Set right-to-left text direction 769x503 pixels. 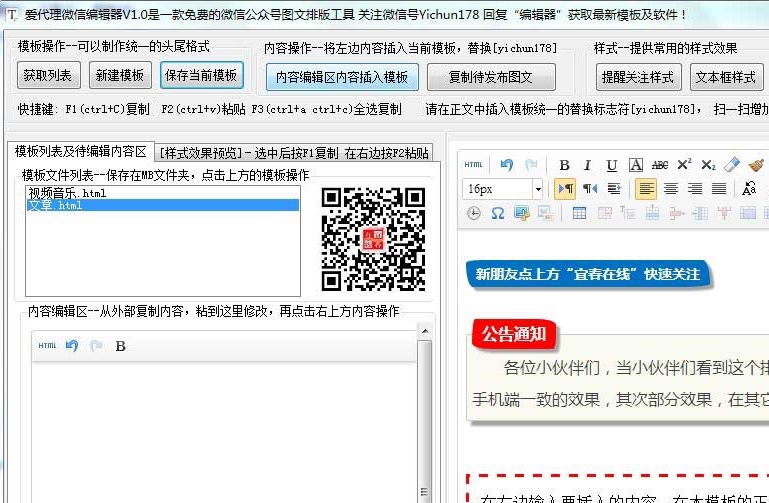click(x=590, y=189)
